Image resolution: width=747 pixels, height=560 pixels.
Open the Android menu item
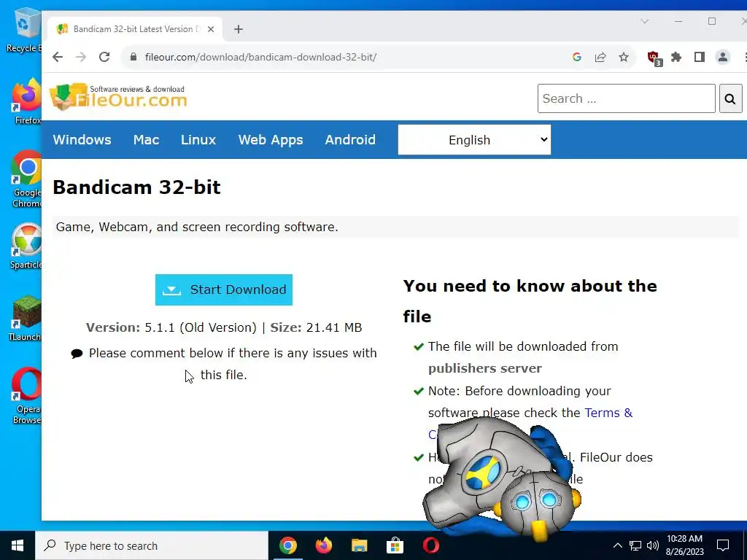[x=350, y=139]
